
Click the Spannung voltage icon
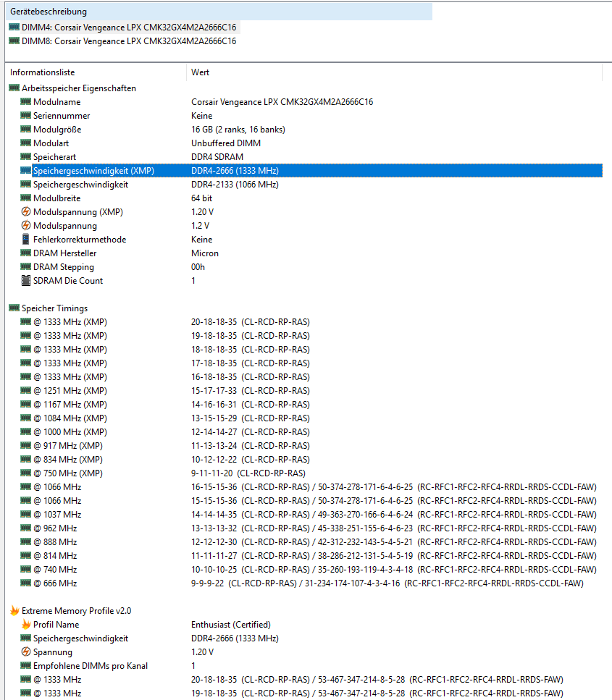click(x=26, y=651)
